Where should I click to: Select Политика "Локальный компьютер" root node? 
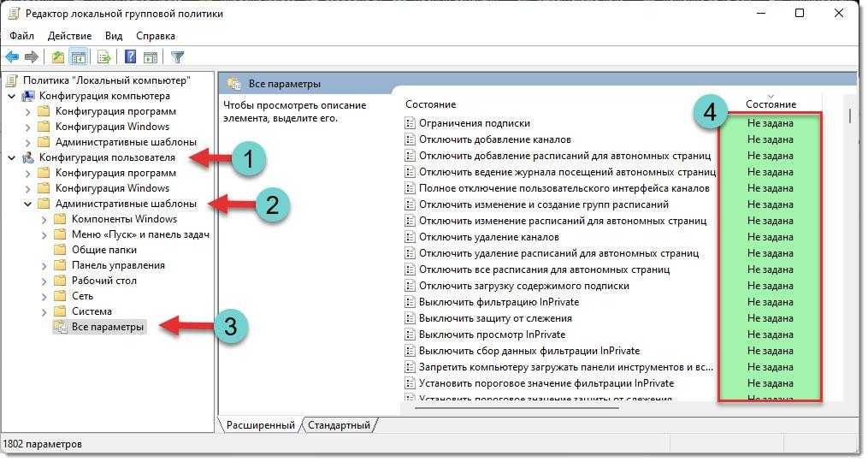pos(106,81)
